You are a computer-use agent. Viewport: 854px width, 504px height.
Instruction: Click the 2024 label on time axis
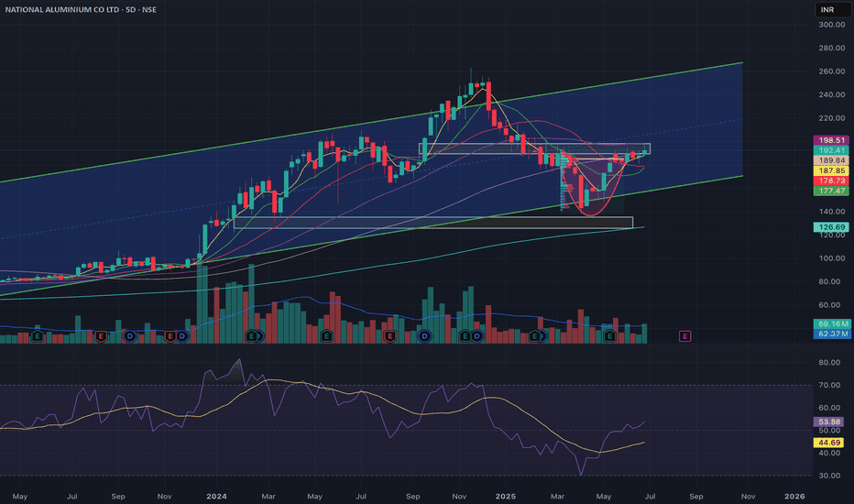pos(216,497)
